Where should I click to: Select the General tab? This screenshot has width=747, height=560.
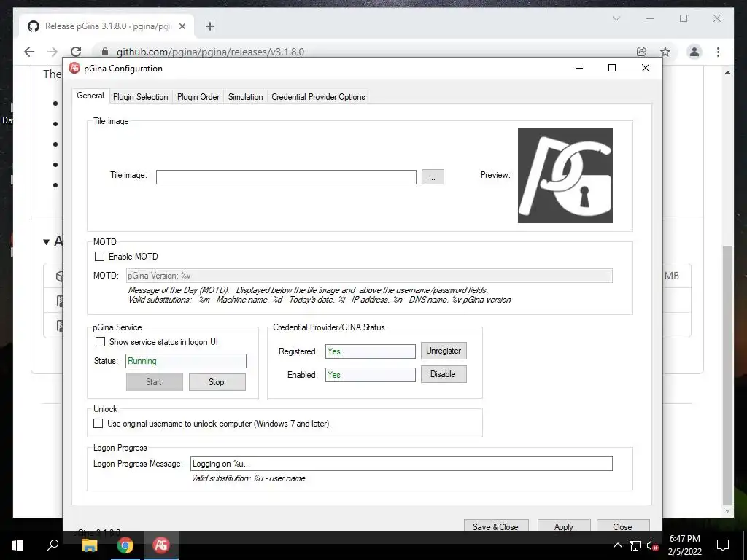90,96
